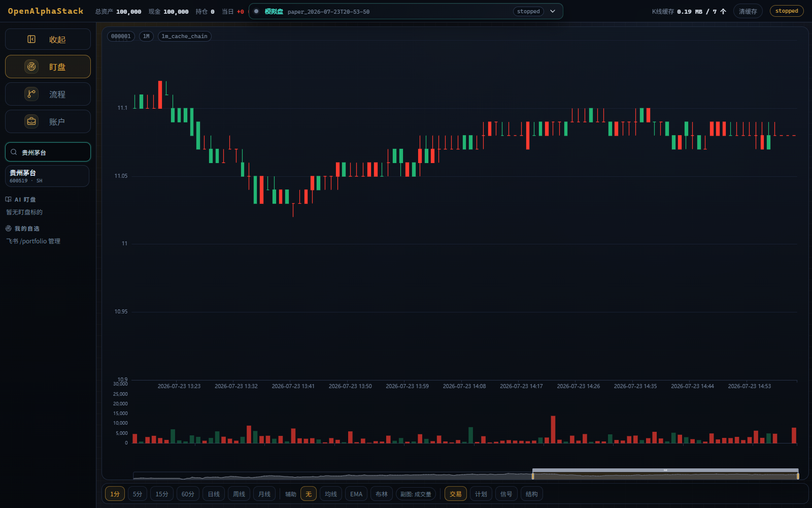Enable the 均线 moving average overlay
This screenshot has height=508, width=812.
click(x=331, y=494)
